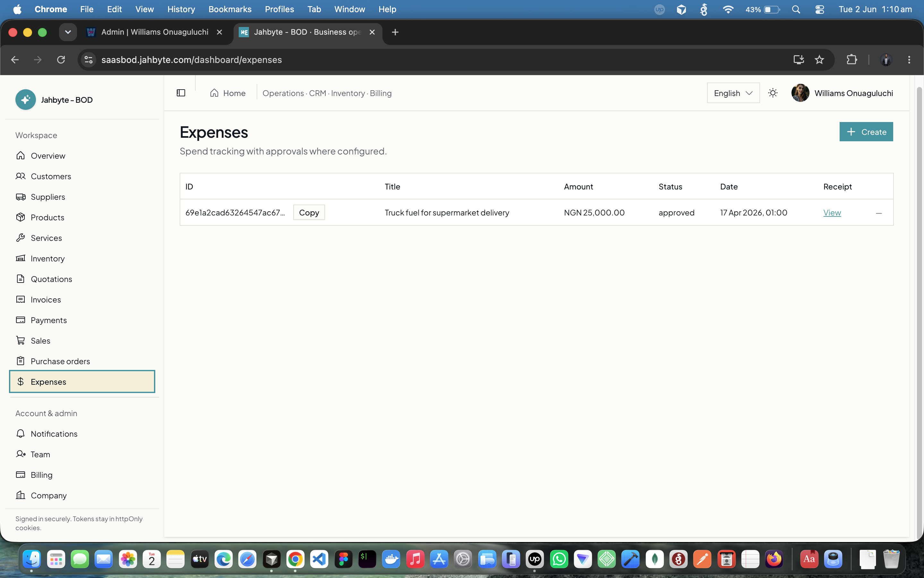This screenshot has width=924, height=578.
Task: Open Finder from the dock
Action: click(32, 559)
